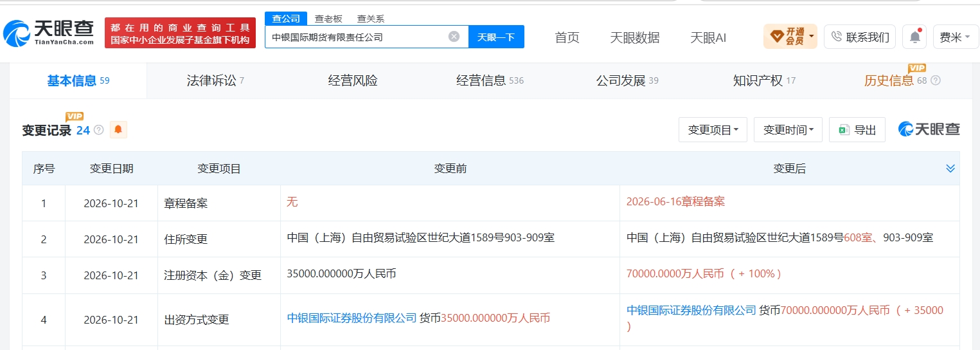The height and width of the screenshot is (350, 980).
Task: Select the 查关系 search tab
Action: (x=371, y=19)
